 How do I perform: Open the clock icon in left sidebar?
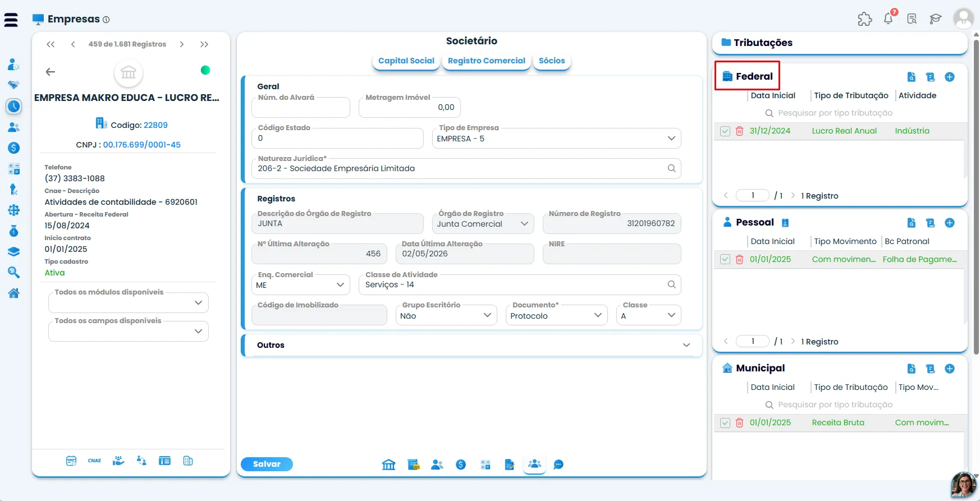point(14,106)
